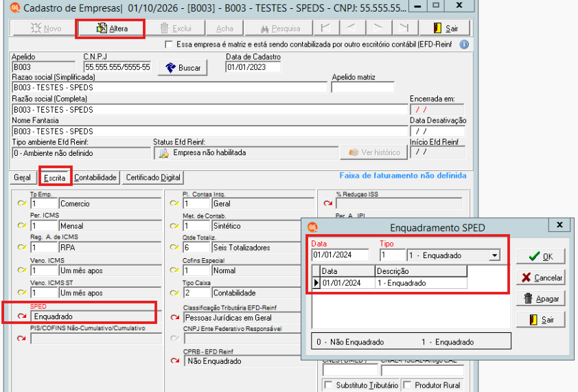The width and height of the screenshot is (578, 392).
Task: Click the Empresa não habilitada status icon
Action: [x=163, y=153]
